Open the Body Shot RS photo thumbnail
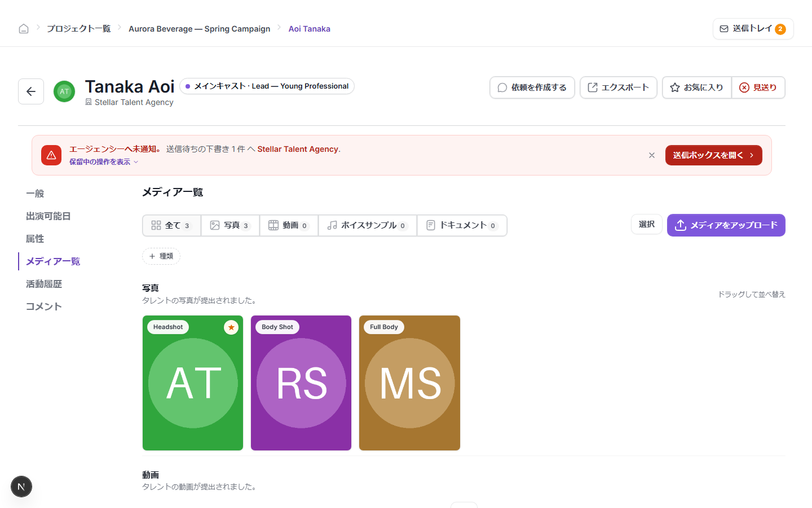The image size is (812, 508). [x=301, y=383]
